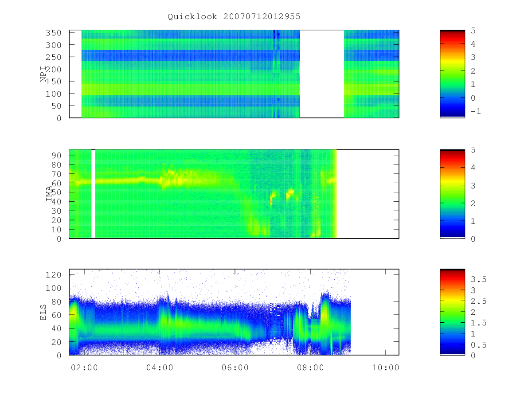Screen dimensions: 532x399
Task: Click the IMA spectrogram panel
Action: pyautogui.click(x=234, y=194)
